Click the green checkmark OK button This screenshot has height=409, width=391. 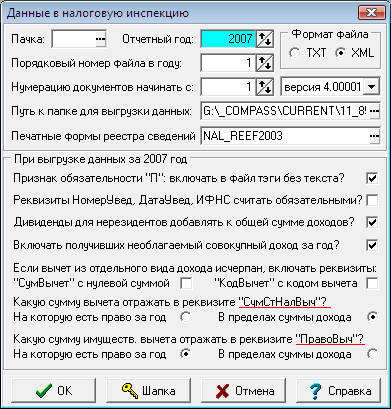53,390
